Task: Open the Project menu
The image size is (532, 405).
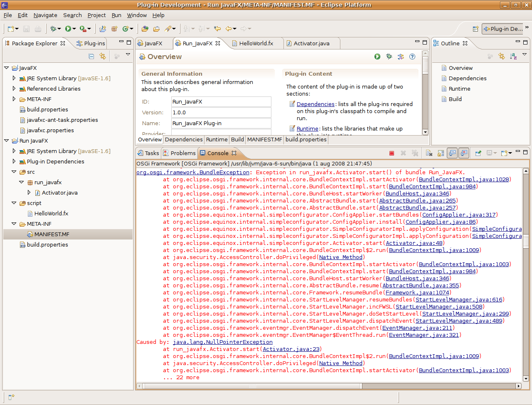Action: coord(96,15)
